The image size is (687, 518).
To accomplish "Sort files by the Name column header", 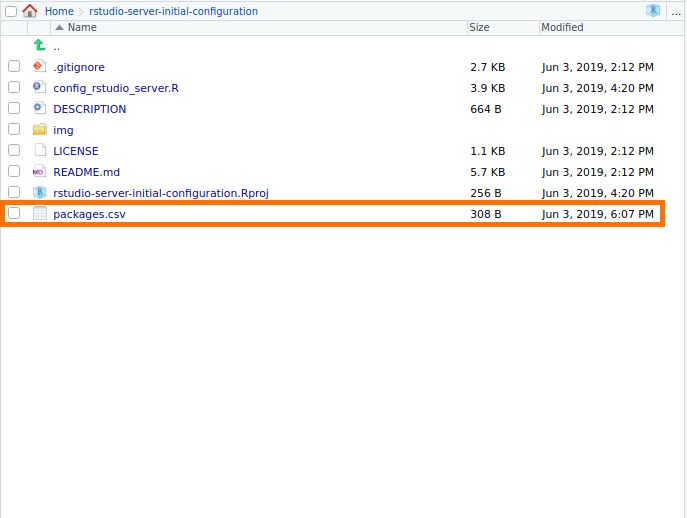I will tap(259, 28).
